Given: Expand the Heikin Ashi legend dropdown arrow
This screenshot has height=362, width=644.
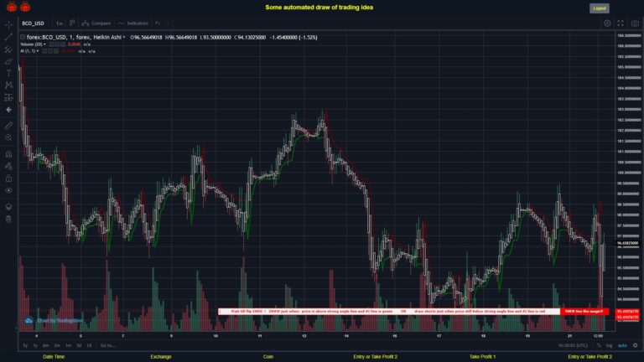Looking at the screenshot, I should pyautogui.click(x=124, y=38).
